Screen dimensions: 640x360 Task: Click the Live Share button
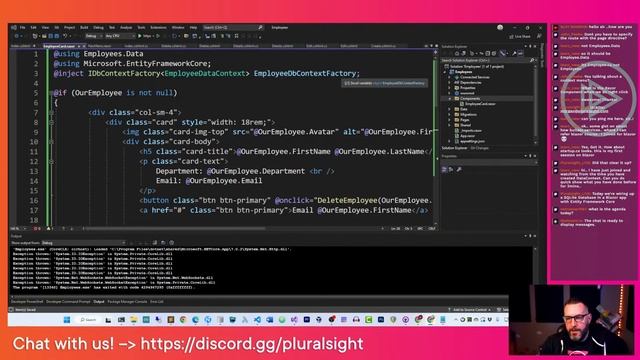click(520, 37)
